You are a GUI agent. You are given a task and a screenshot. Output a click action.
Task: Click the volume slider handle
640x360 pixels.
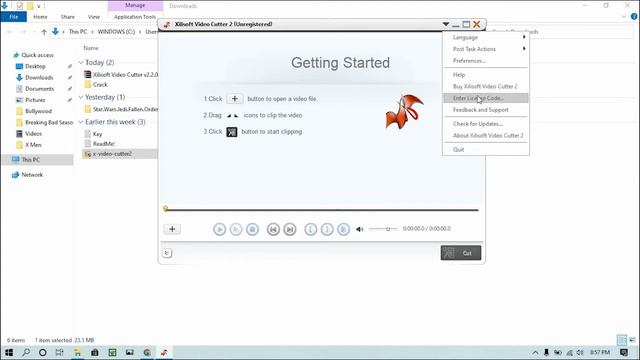[388, 229]
